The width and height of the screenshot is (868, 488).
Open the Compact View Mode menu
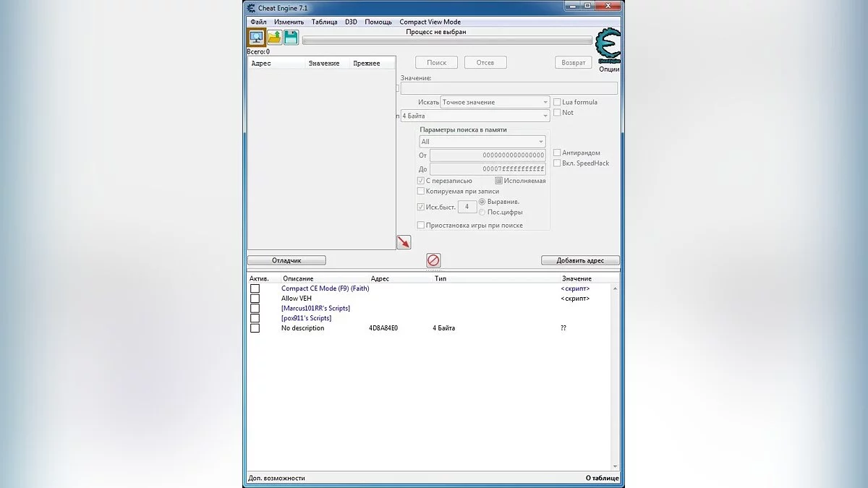430,22
